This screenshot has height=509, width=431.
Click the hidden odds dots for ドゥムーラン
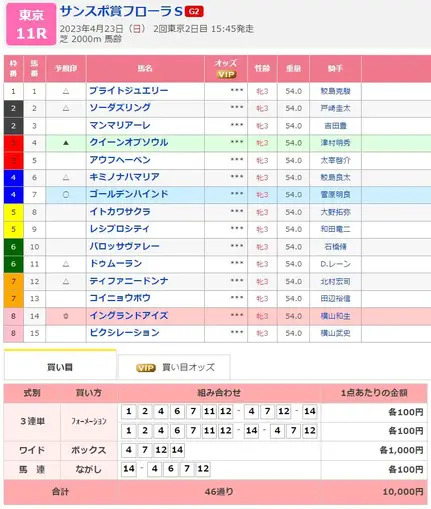tap(237, 263)
